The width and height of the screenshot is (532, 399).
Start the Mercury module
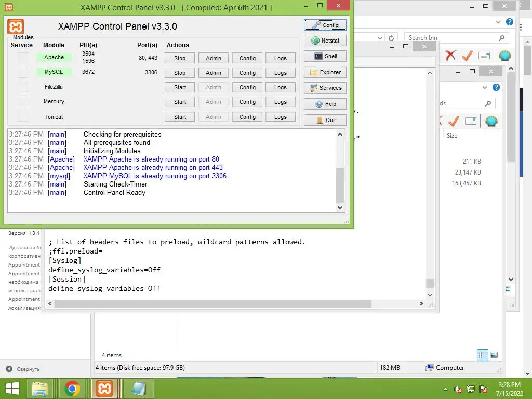click(180, 102)
